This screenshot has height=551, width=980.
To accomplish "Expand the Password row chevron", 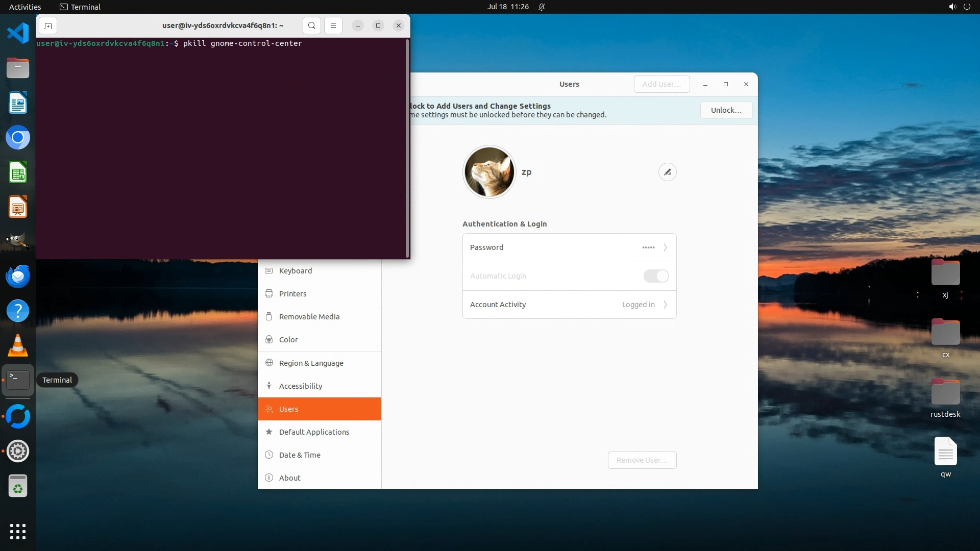I will click(665, 247).
